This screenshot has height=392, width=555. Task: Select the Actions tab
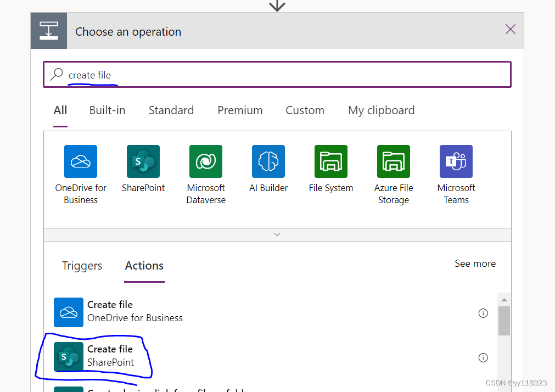pos(144,266)
